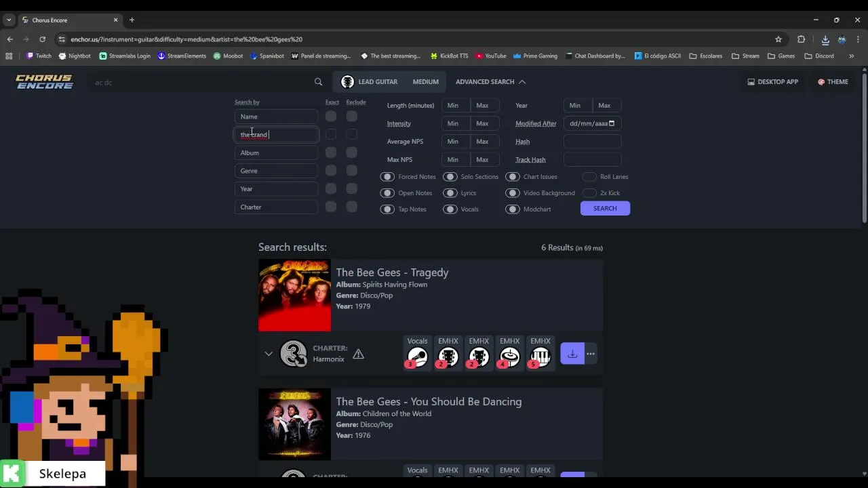The height and width of the screenshot is (488, 868).
Task: Open The Bee Gees - Tragedy title
Action: point(392,272)
